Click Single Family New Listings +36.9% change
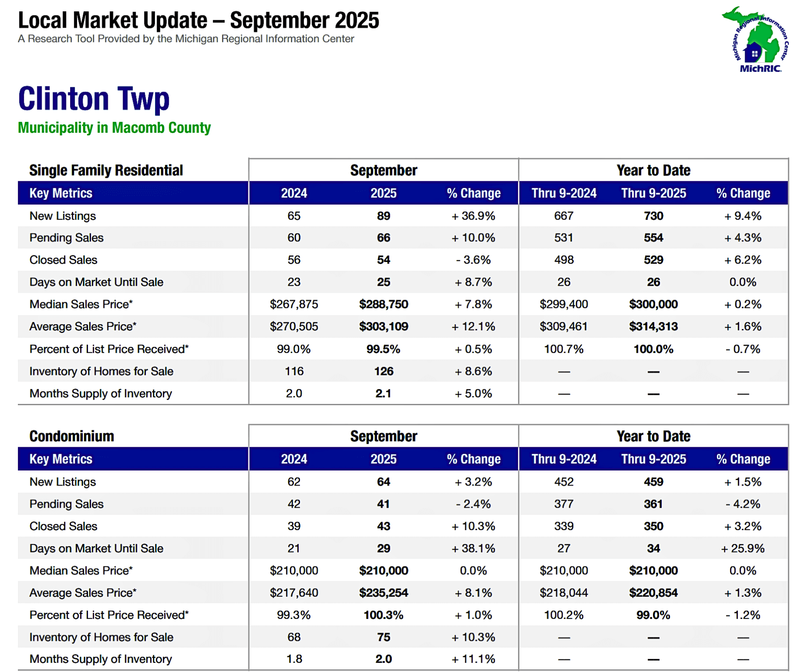 [x=473, y=216]
